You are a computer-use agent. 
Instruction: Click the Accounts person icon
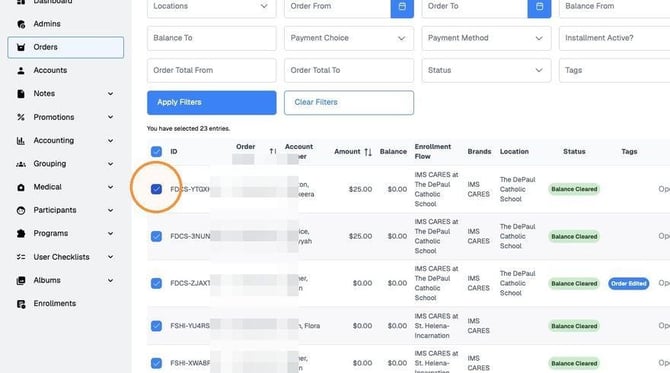click(21, 70)
